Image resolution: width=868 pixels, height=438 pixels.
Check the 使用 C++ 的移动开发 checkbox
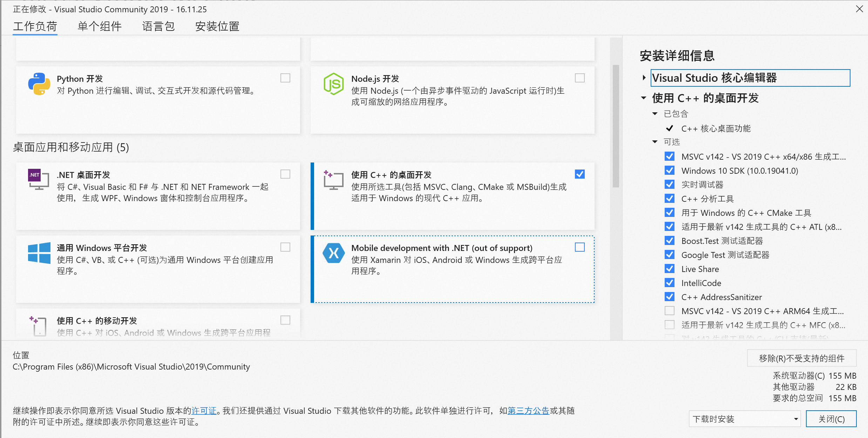click(x=285, y=320)
